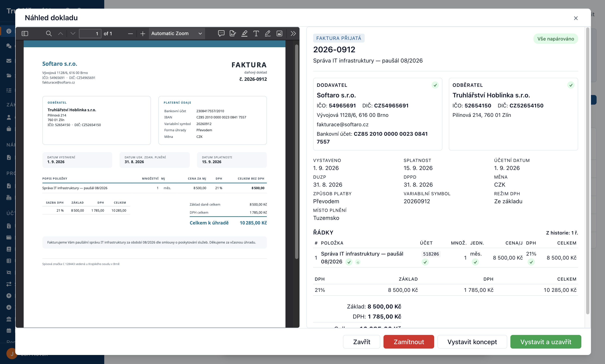Toggle the PDF viewer sidebar panel
This screenshot has width=605, height=364.
click(x=25, y=33)
